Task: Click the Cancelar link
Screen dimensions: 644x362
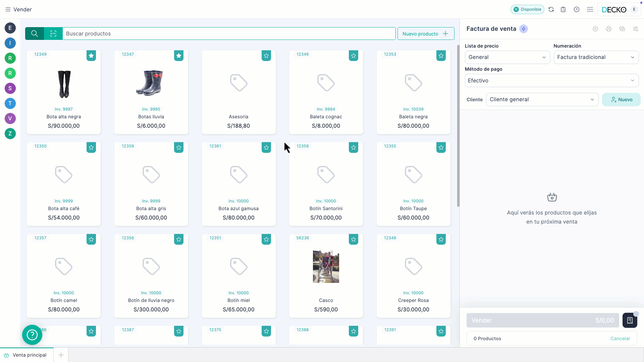Action: (620, 339)
